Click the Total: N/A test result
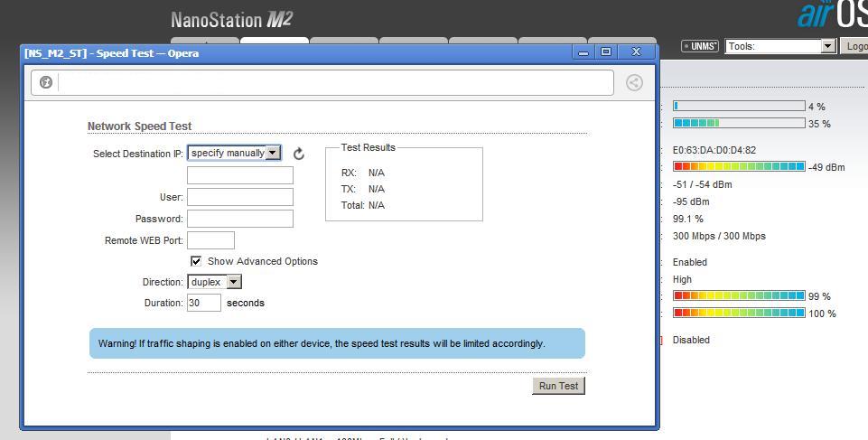The width and height of the screenshot is (868, 440). [x=363, y=205]
